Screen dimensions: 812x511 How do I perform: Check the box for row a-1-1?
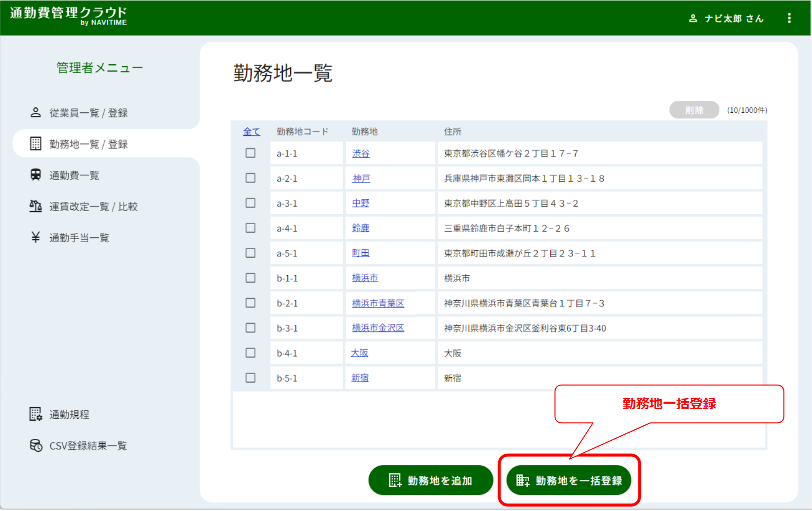tap(250, 153)
